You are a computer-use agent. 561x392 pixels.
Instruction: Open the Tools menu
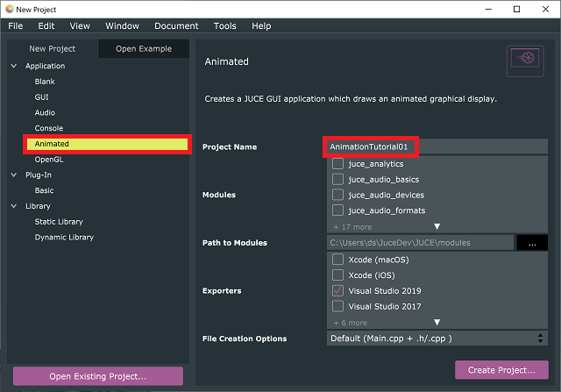tap(224, 25)
